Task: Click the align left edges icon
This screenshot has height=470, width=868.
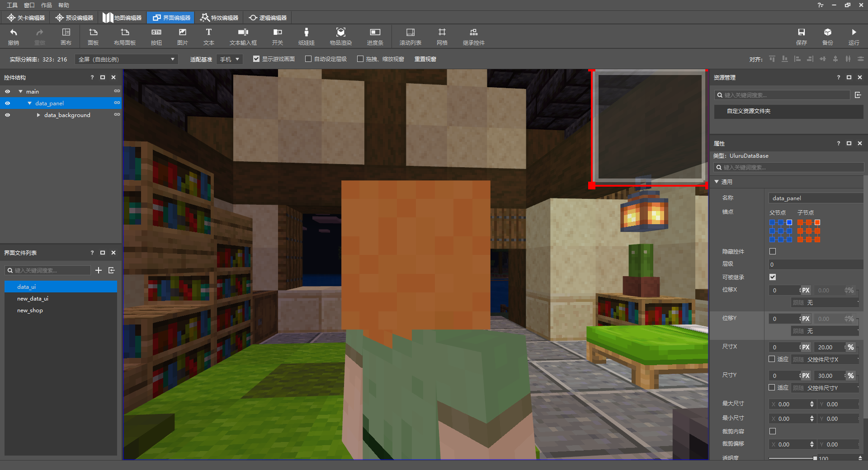Action: click(797, 59)
